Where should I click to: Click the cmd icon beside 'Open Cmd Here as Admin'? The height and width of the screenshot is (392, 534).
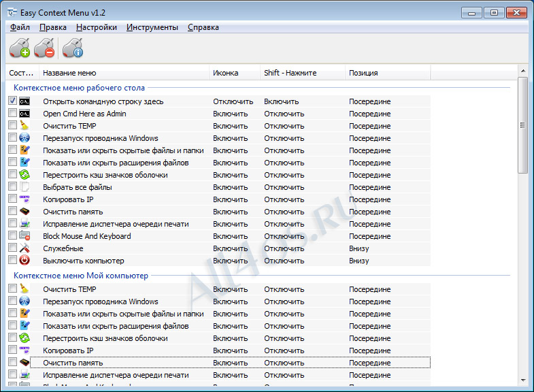click(x=24, y=114)
